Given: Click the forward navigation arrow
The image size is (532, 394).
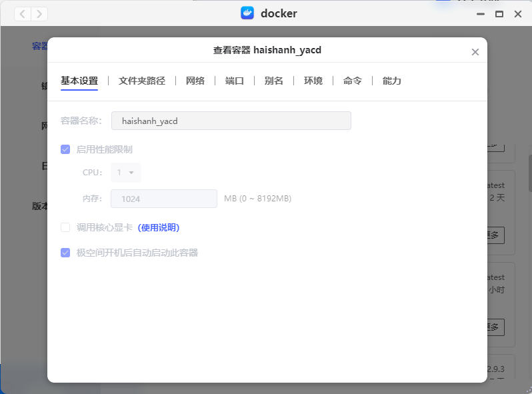Looking at the screenshot, I should click(39, 13).
